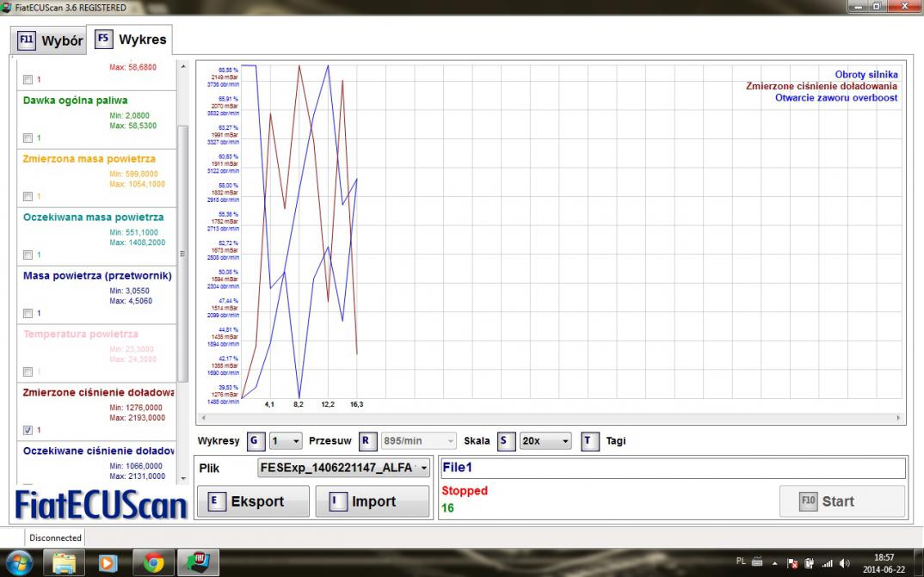Click the parameter list vertical scrollbar thumb
Image resolution: width=924 pixels, height=577 pixels.
point(182,253)
